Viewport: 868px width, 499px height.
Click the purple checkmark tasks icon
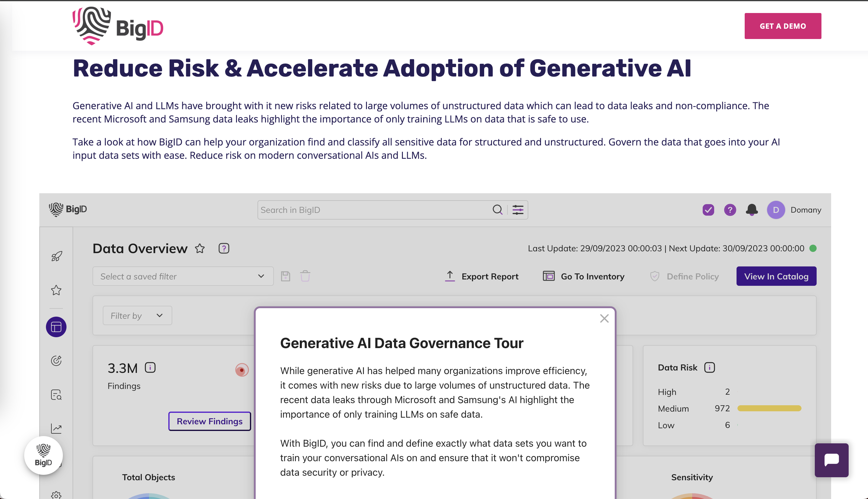click(x=708, y=210)
